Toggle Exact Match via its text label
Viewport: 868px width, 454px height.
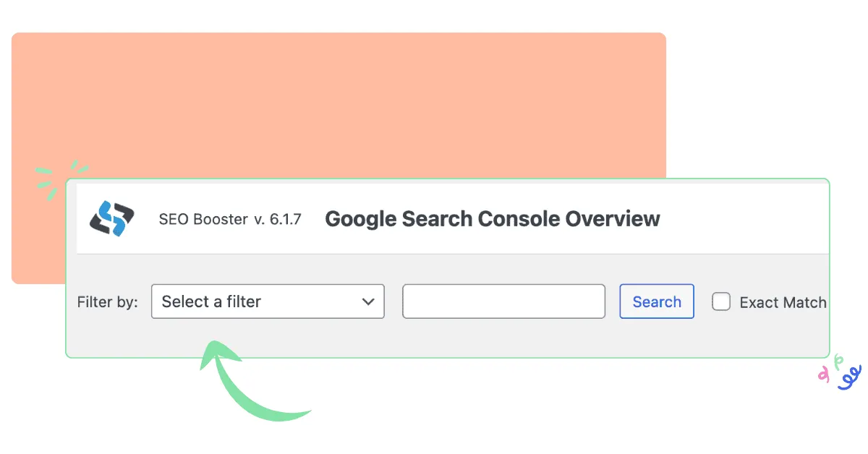tap(783, 303)
